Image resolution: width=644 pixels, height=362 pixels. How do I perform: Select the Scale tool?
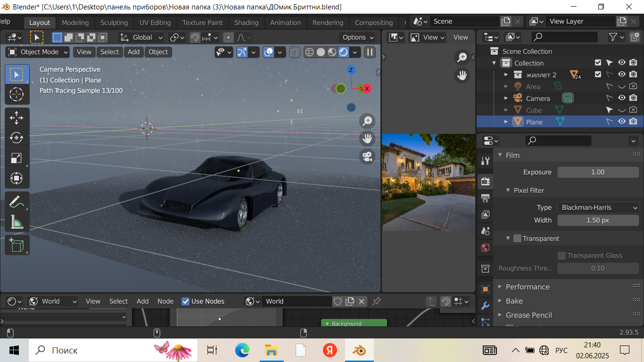coord(17,158)
